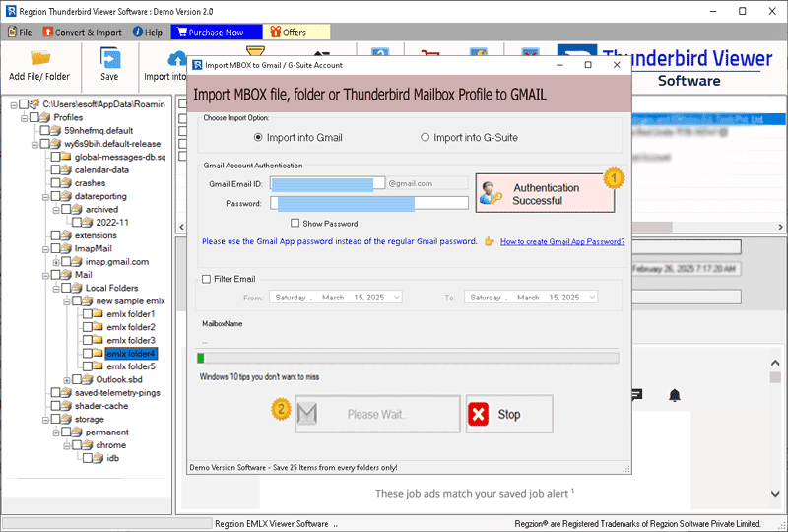This screenshot has width=788, height=532.
Task: Click the cart icon on Purchase Now
Action: tap(181, 33)
